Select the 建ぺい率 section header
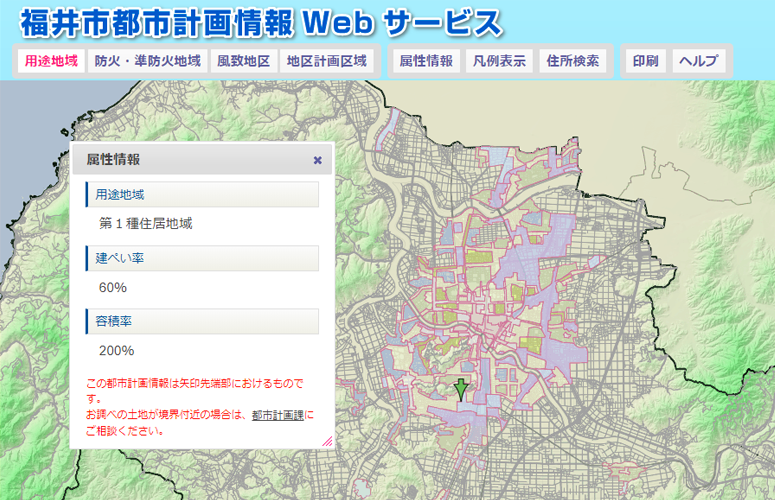 pyautogui.click(x=202, y=258)
